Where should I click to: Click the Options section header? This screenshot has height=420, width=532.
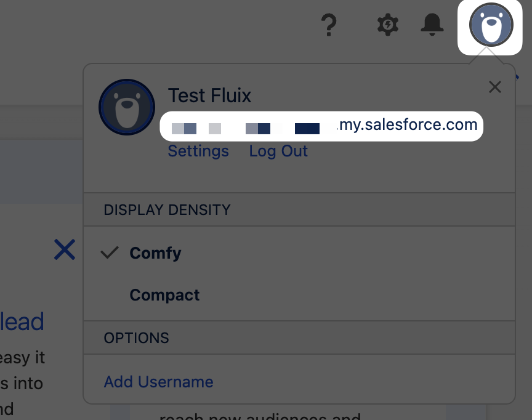[x=136, y=338]
